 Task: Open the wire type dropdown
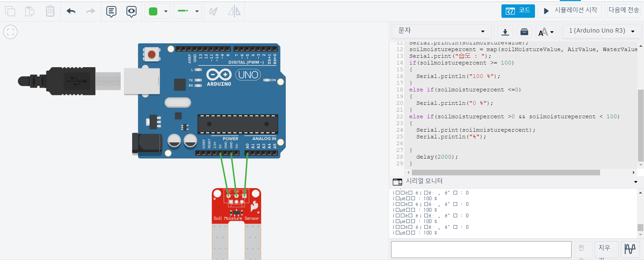pos(187,11)
